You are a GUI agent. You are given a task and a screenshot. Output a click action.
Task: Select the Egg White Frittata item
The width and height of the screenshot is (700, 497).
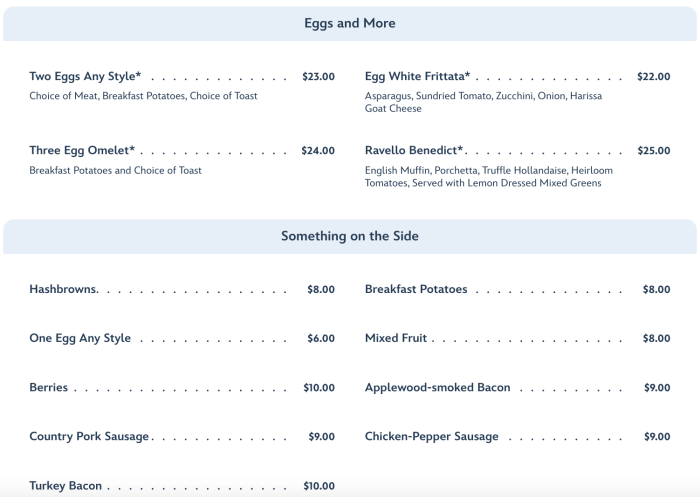(417, 76)
